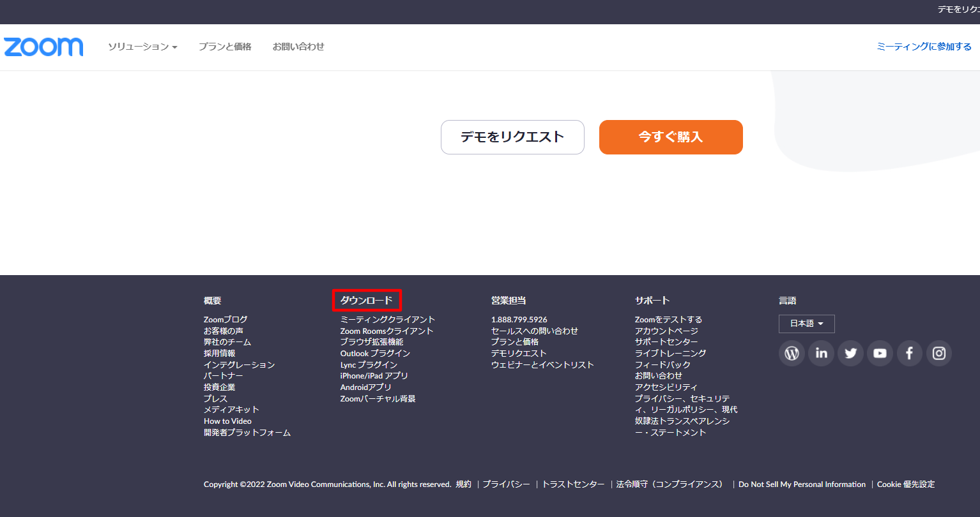Screen dimensions: 980x517
Task: Open お客様の声 link
Action: coord(224,331)
